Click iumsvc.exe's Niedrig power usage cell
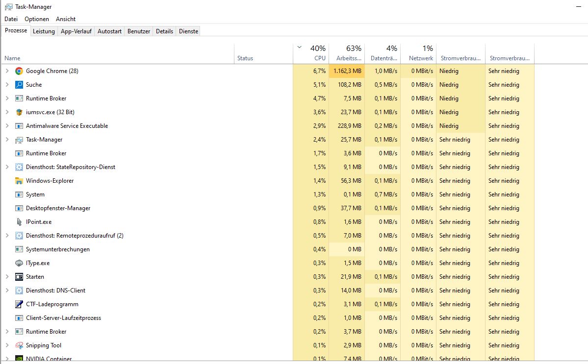This screenshot has height=364, width=588. 461,112
